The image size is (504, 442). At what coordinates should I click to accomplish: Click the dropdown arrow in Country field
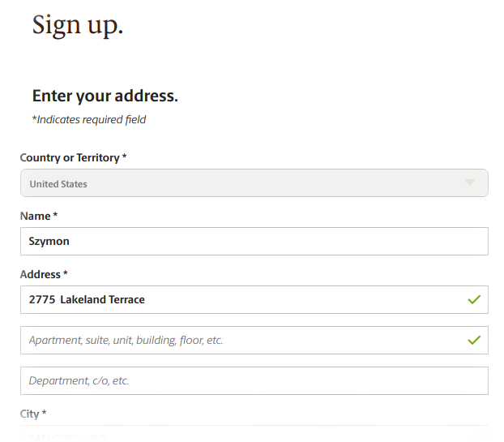(470, 182)
